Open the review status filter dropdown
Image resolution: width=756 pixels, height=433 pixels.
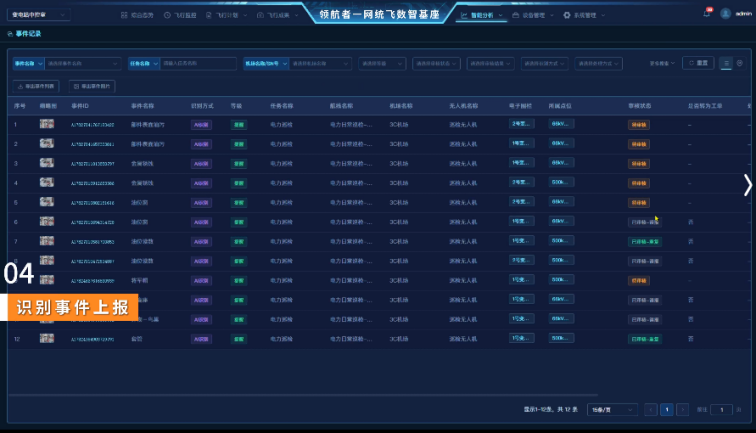436,64
